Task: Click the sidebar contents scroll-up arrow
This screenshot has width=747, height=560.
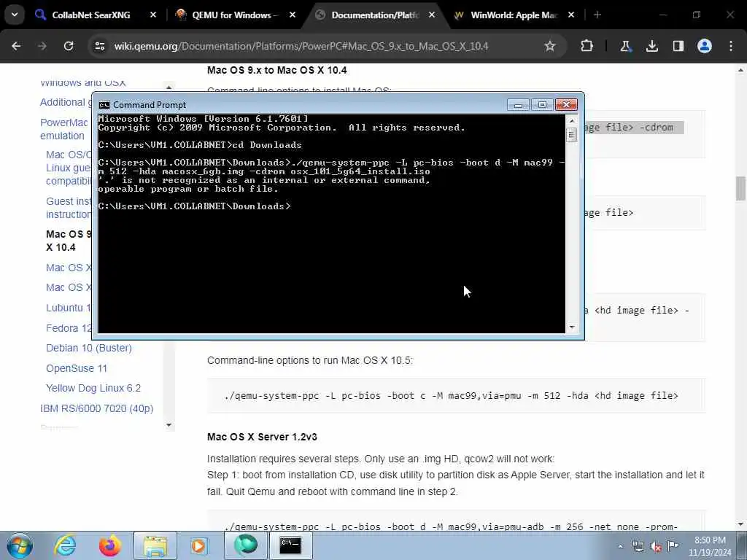Action: (x=169, y=87)
